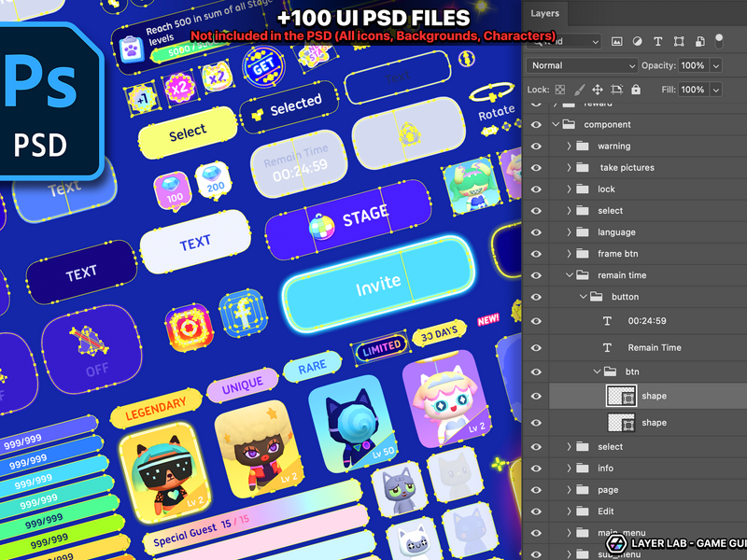Click the artboard auto-nesting lock icon
Screen dimensions: 747x560
tap(616, 90)
